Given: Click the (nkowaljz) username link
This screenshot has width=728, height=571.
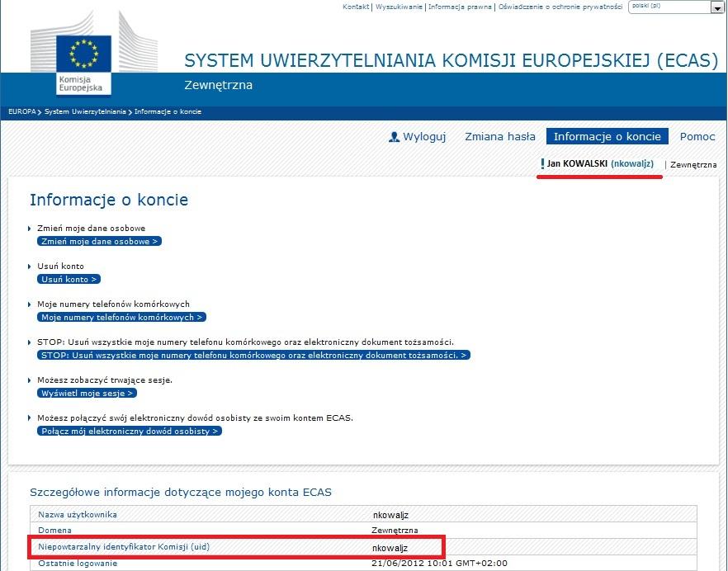Looking at the screenshot, I should [x=632, y=163].
